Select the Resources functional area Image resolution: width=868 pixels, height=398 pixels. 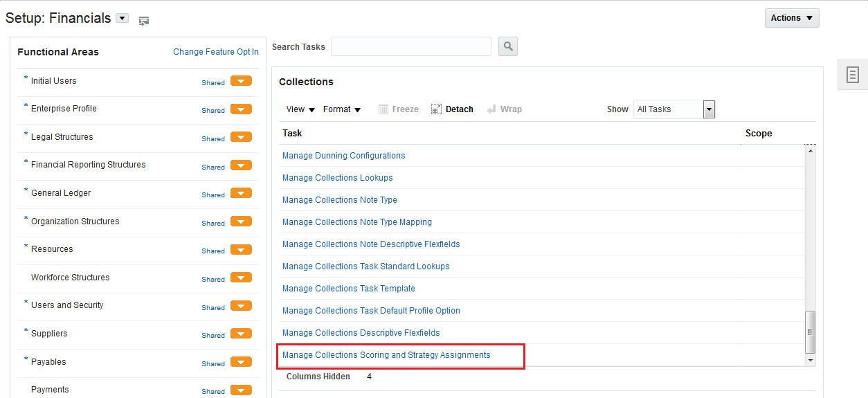coord(52,249)
